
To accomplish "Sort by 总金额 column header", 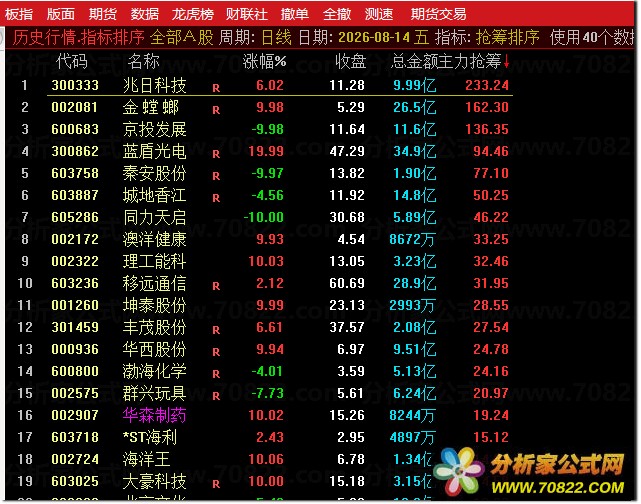I will 414,61.
